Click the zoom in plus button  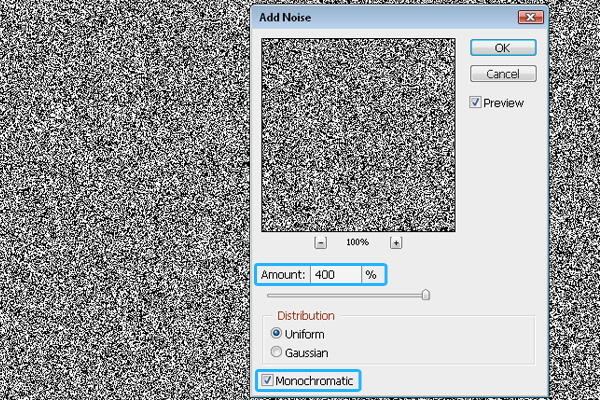(396, 243)
